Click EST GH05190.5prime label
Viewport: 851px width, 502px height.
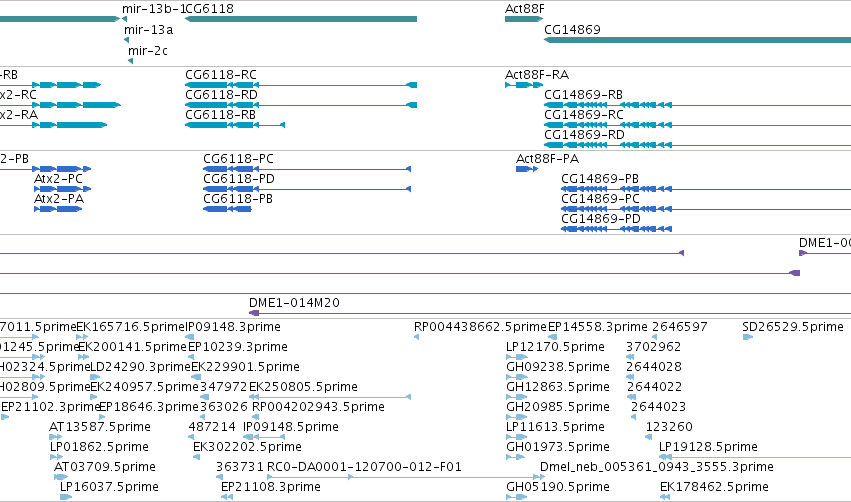[x=558, y=487]
